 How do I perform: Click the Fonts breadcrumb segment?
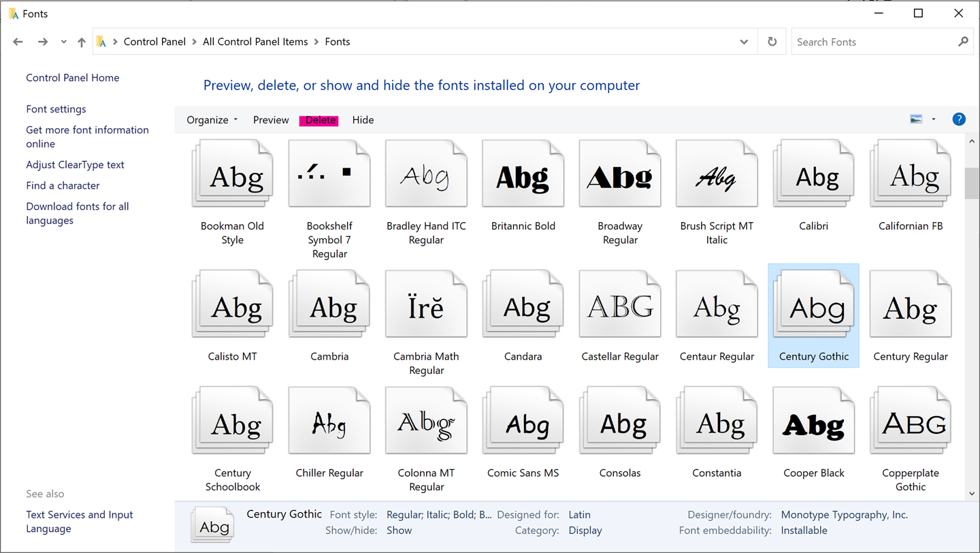(338, 42)
